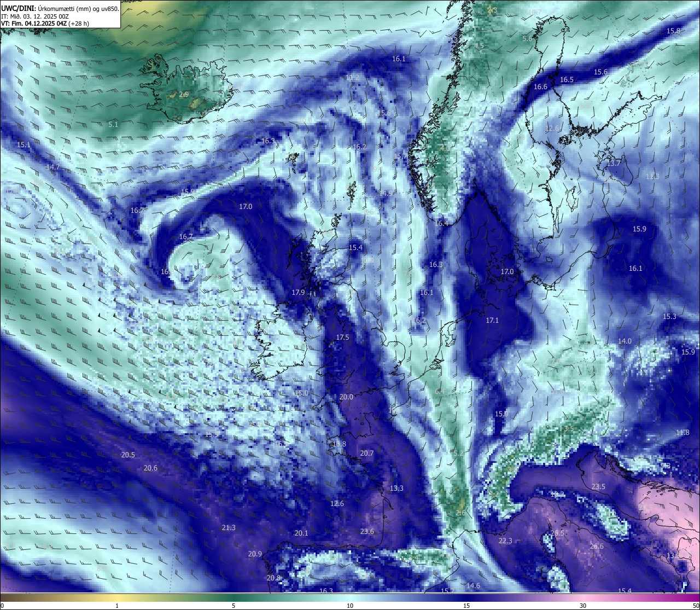Click the map value 17.9
The width and height of the screenshot is (700, 610).
click(298, 293)
